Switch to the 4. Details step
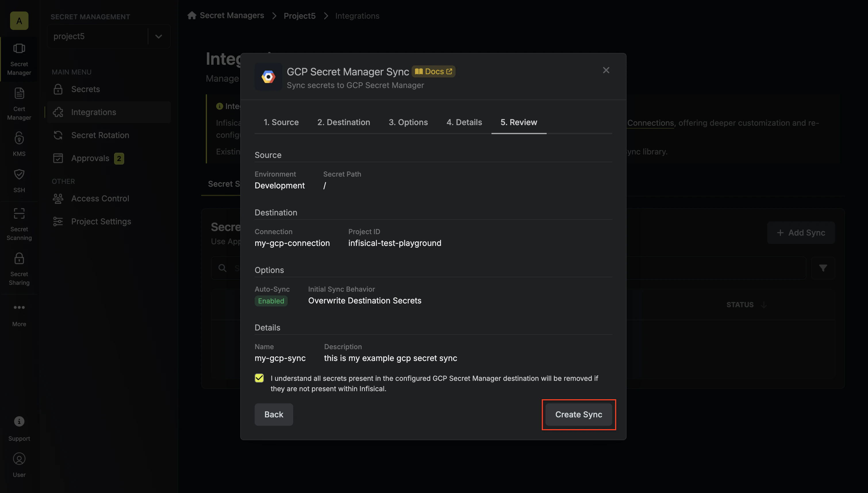Screen dimensions: 868x493 point(464,122)
